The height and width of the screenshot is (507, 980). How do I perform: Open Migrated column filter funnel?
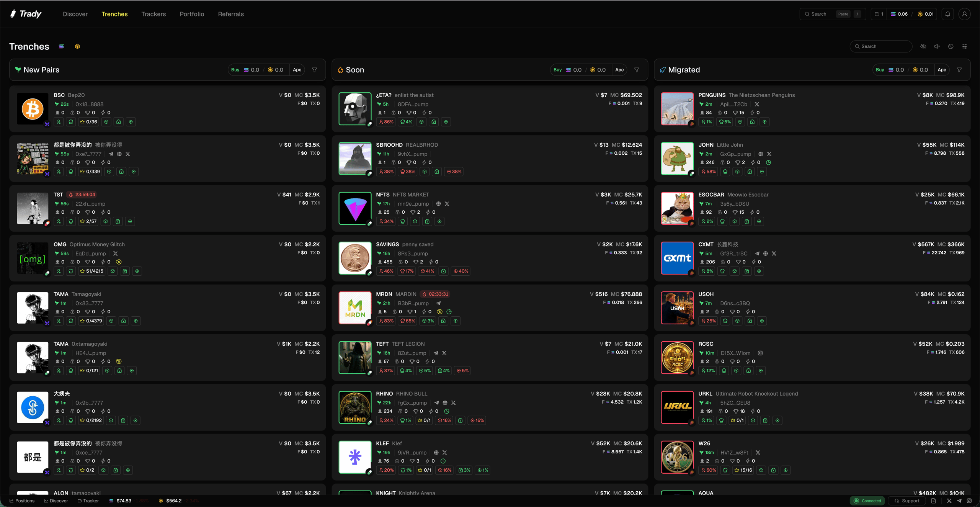959,70
